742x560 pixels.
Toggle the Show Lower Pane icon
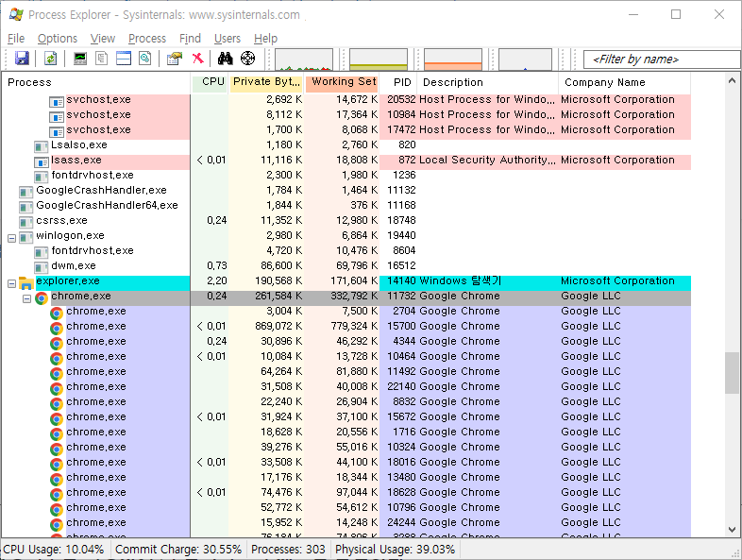click(124, 59)
